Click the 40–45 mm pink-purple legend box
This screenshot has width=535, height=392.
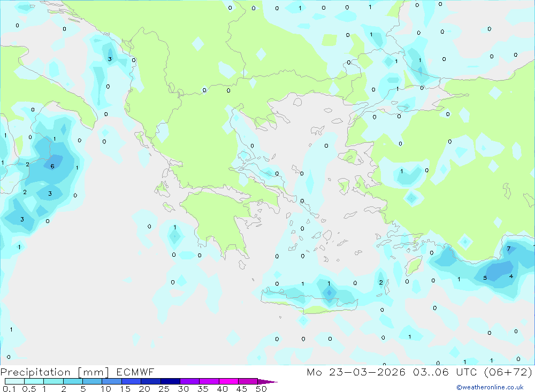(x=228, y=381)
